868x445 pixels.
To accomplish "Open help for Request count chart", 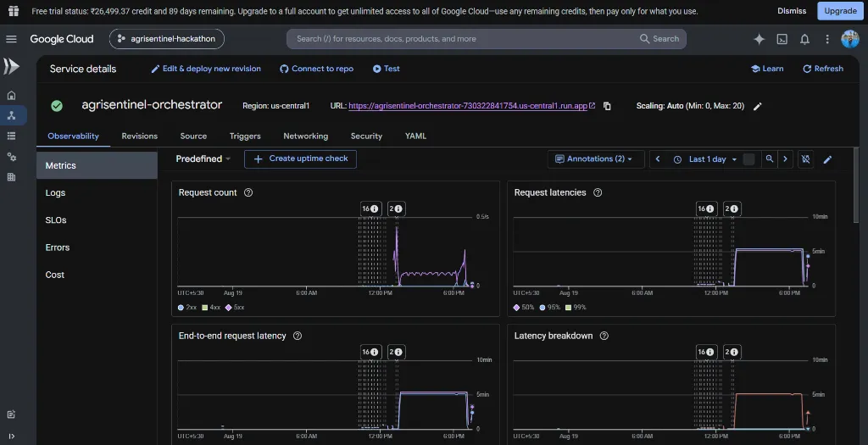I will pos(248,192).
